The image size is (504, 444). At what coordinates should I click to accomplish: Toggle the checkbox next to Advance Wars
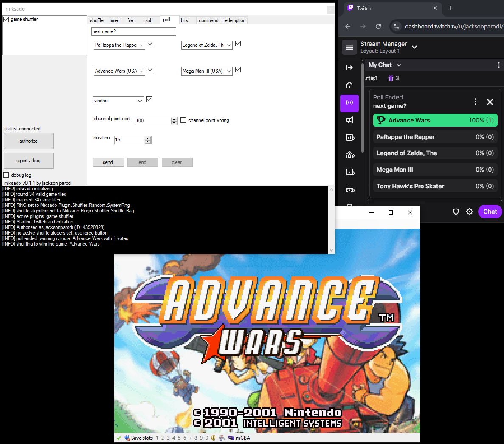point(150,70)
